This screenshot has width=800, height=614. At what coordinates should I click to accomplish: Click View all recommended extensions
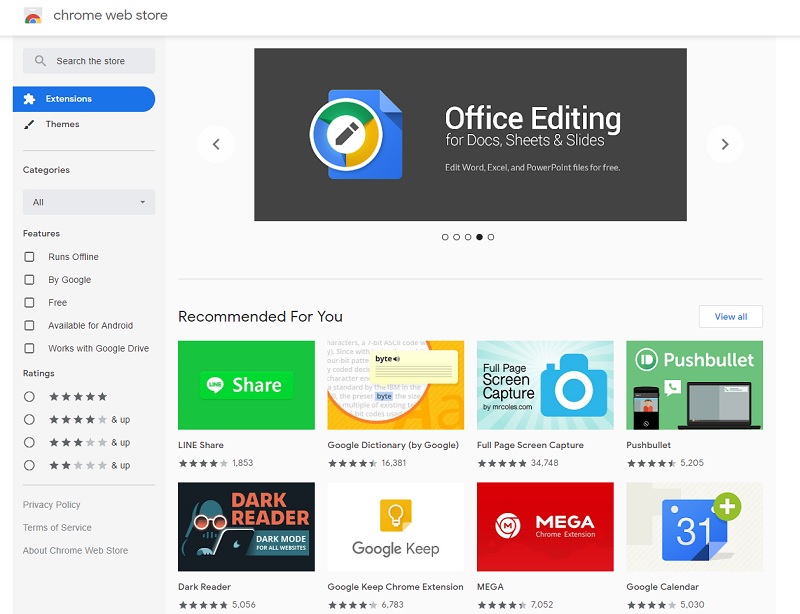click(x=731, y=316)
